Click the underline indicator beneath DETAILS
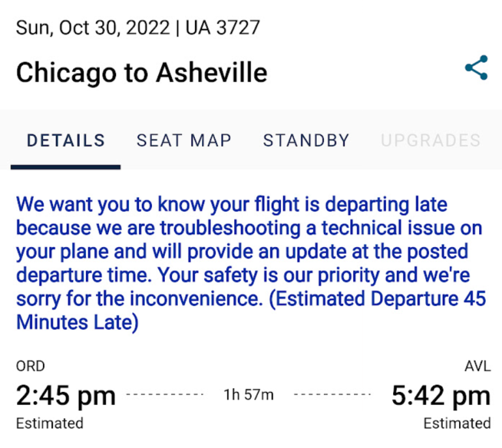This screenshot has width=502, height=448. click(x=66, y=167)
